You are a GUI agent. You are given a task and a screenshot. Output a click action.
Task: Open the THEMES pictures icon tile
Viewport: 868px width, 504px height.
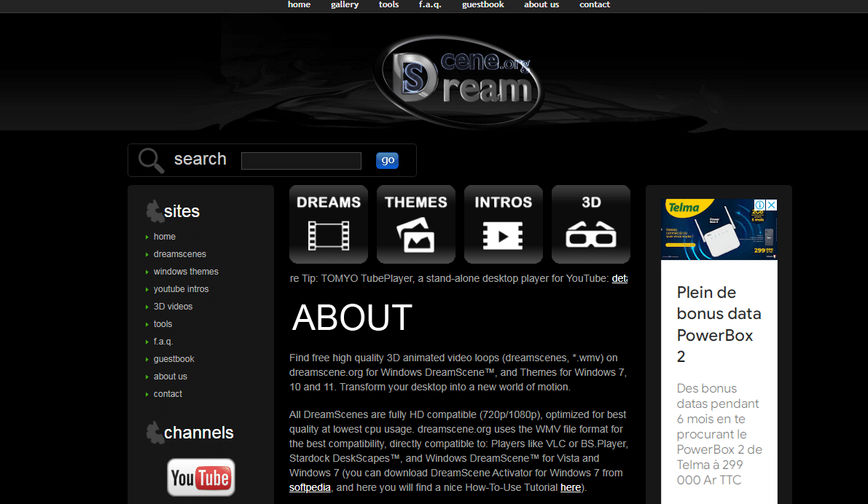click(415, 224)
